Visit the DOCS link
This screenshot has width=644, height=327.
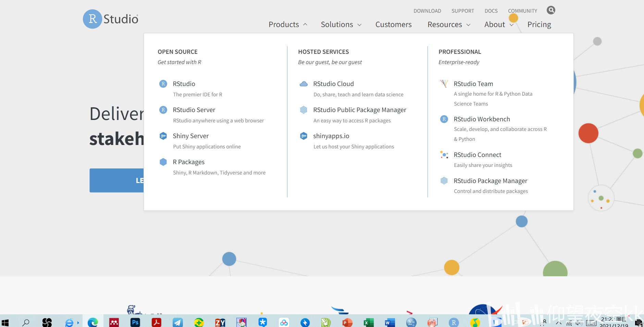(491, 11)
